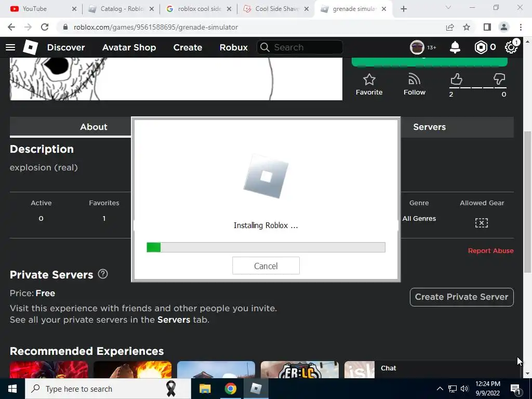
Task: Click Create Private Server
Action: 461,297
